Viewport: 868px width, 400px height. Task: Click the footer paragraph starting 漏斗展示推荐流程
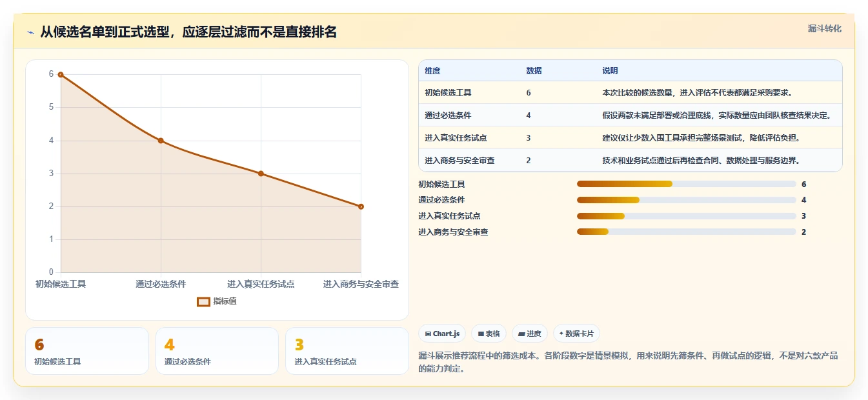pyautogui.click(x=628, y=363)
